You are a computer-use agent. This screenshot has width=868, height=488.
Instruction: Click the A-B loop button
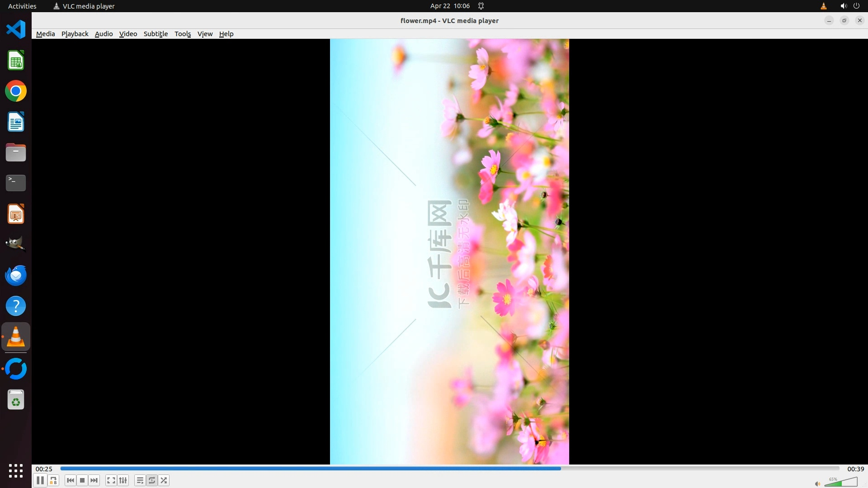pos(53,480)
